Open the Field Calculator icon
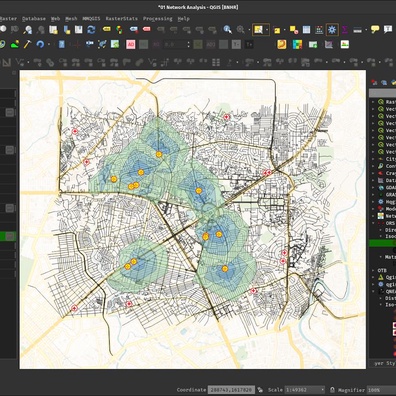Image resolution: width=396 pixels, height=396 pixels. tap(319, 30)
